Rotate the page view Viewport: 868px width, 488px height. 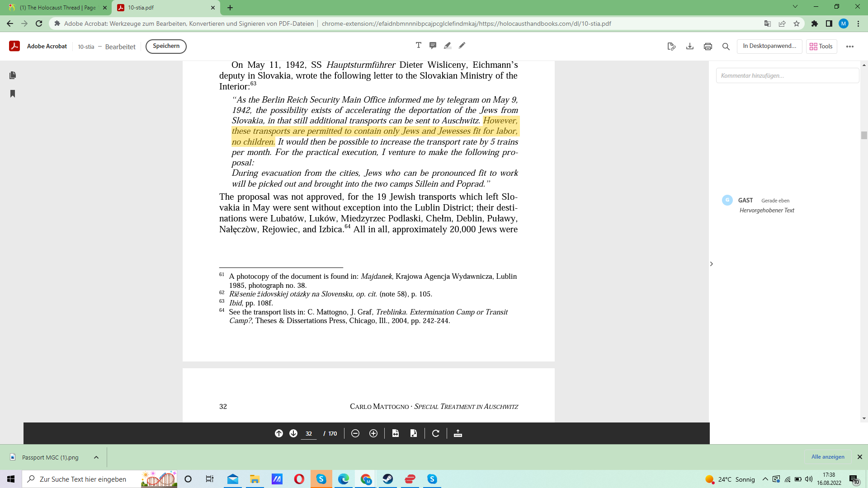click(x=436, y=433)
